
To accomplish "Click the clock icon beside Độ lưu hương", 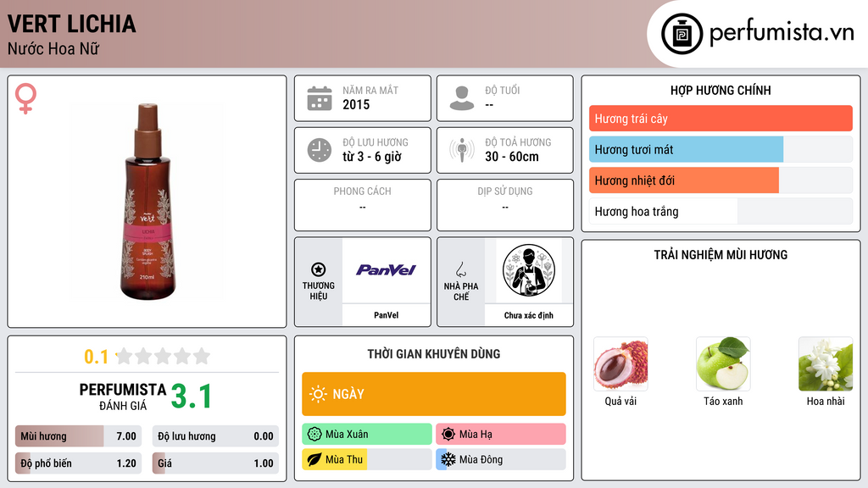I will click(320, 150).
